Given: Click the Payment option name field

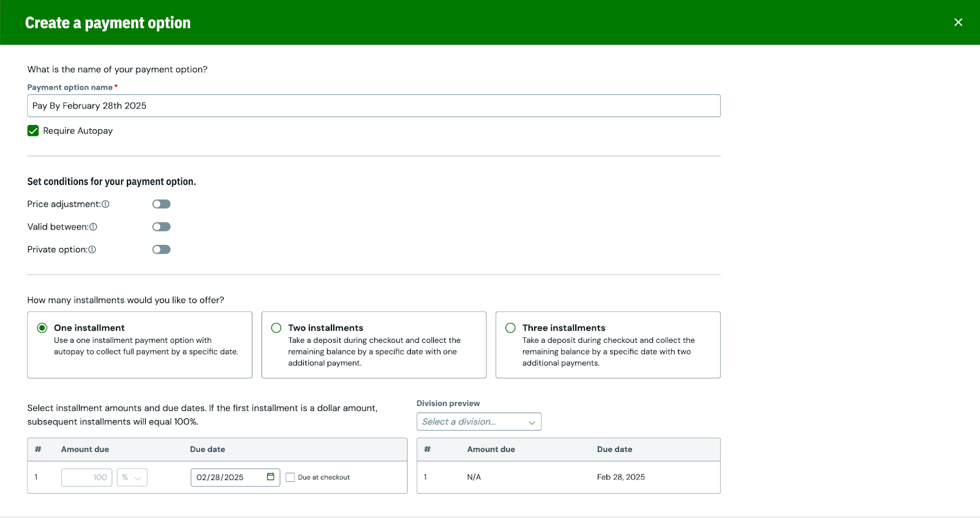Looking at the screenshot, I should [x=374, y=106].
